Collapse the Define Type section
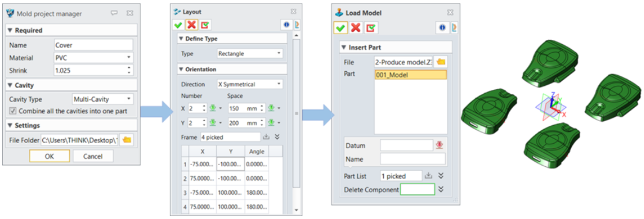The image size is (644, 219). point(182,39)
